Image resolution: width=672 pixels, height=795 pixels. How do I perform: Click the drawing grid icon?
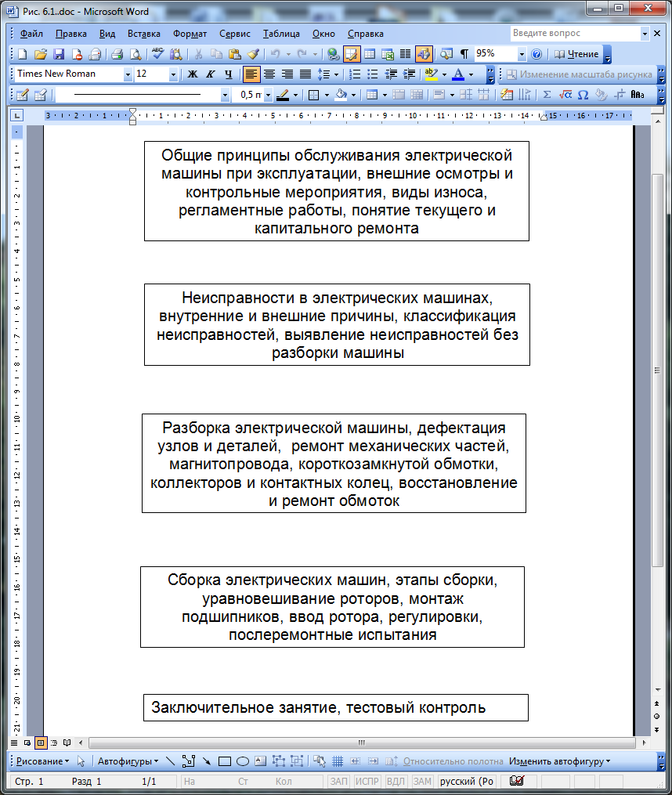[338, 761]
